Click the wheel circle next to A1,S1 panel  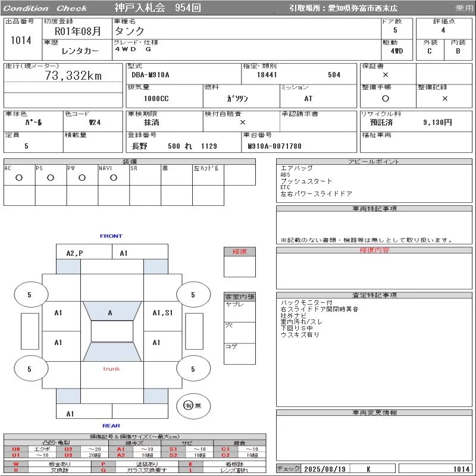(193, 295)
